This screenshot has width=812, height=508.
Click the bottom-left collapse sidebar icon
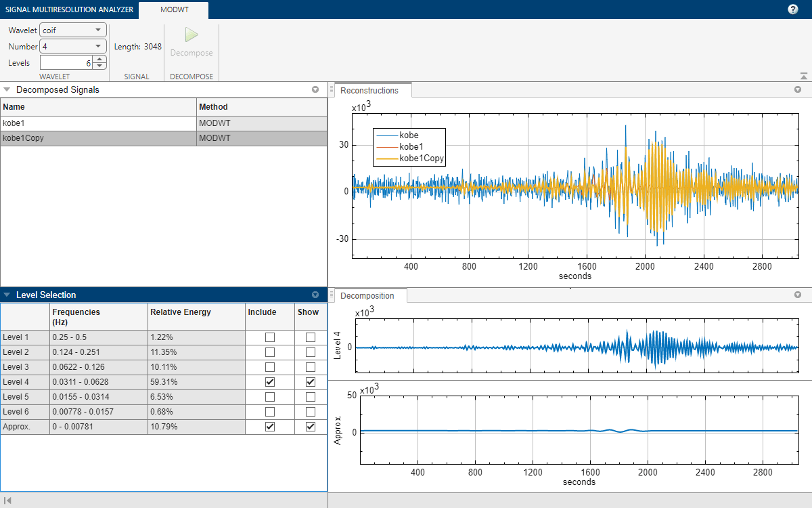tap(7, 501)
